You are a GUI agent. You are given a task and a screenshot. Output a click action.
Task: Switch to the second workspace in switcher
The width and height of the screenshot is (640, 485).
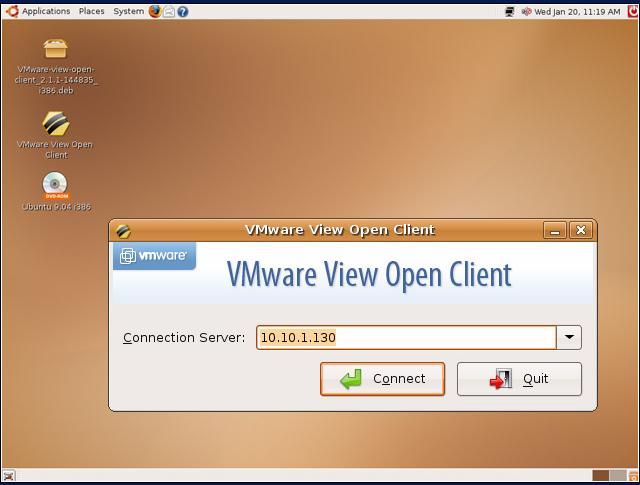[x=618, y=476]
